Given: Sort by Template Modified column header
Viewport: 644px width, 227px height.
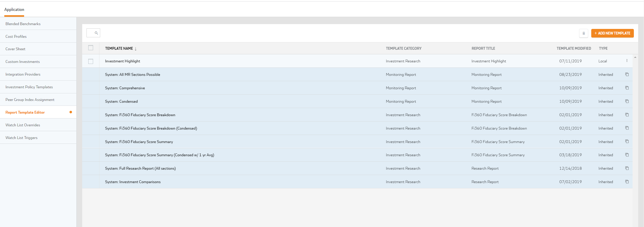Looking at the screenshot, I should 573,48.
